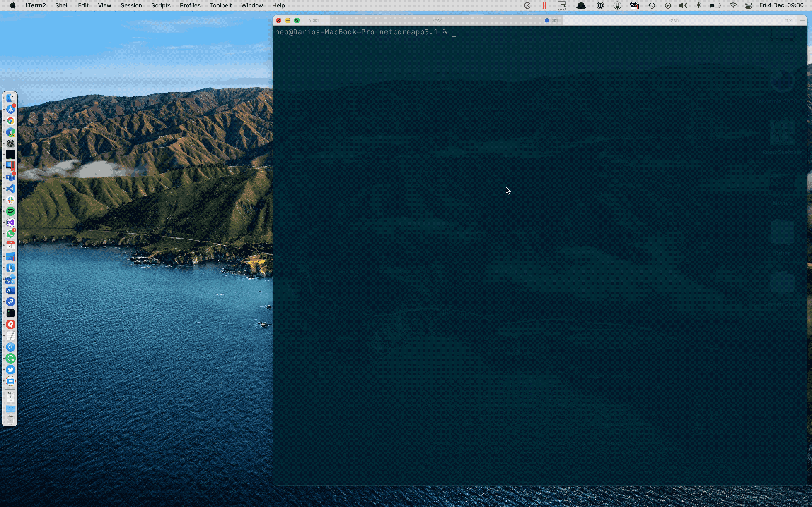Click the date and time clock
The image size is (812, 507).
pos(781,5)
